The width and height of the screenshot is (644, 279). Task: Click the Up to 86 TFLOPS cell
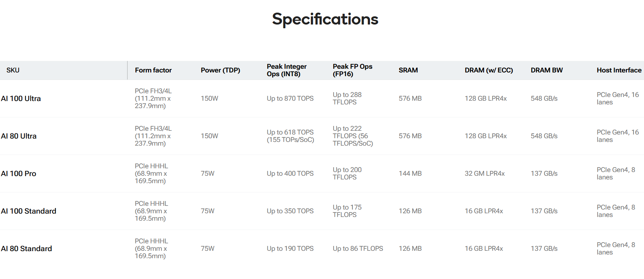pos(358,249)
